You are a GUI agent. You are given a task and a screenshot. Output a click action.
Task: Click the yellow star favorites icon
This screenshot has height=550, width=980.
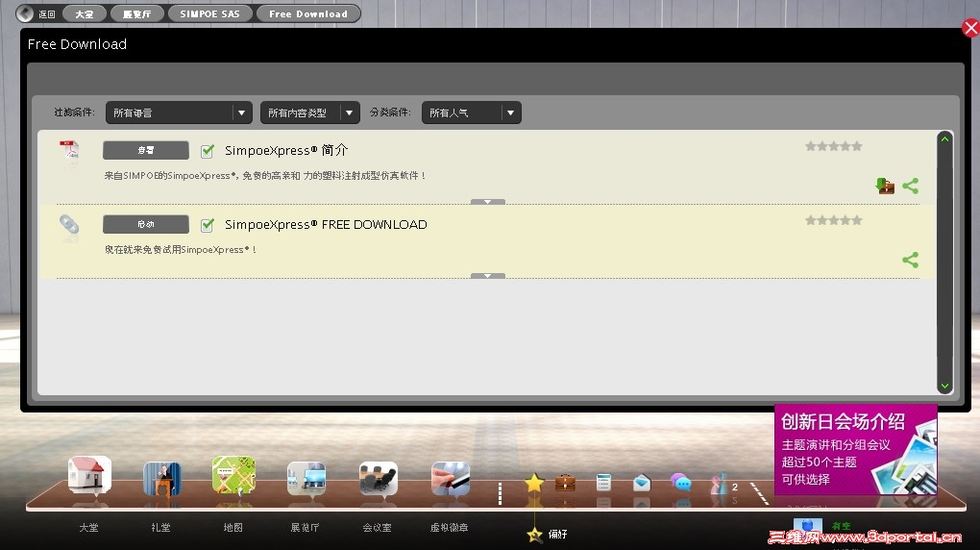point(534,483)
